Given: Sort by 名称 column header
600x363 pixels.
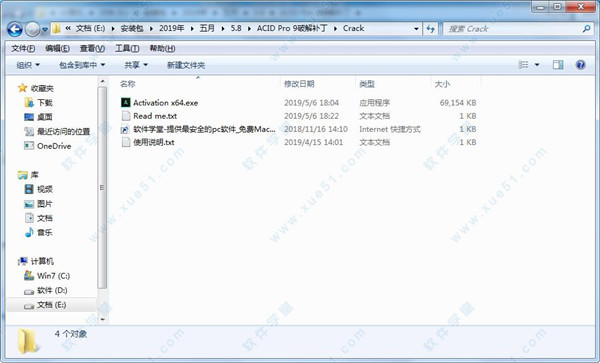Looking at the screenshot, I should pyautogui.click(x=127, y=84).
